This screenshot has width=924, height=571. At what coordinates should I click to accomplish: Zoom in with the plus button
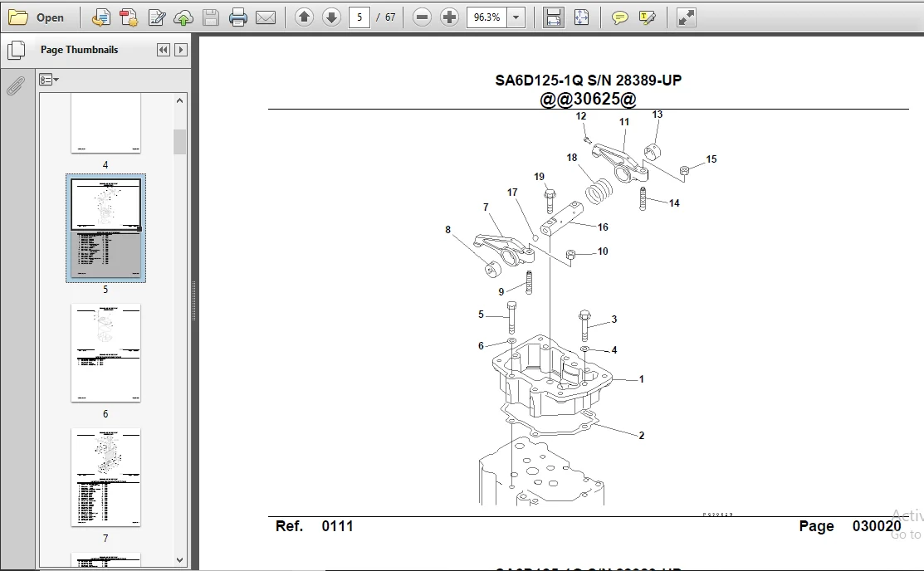coord(449,17)
